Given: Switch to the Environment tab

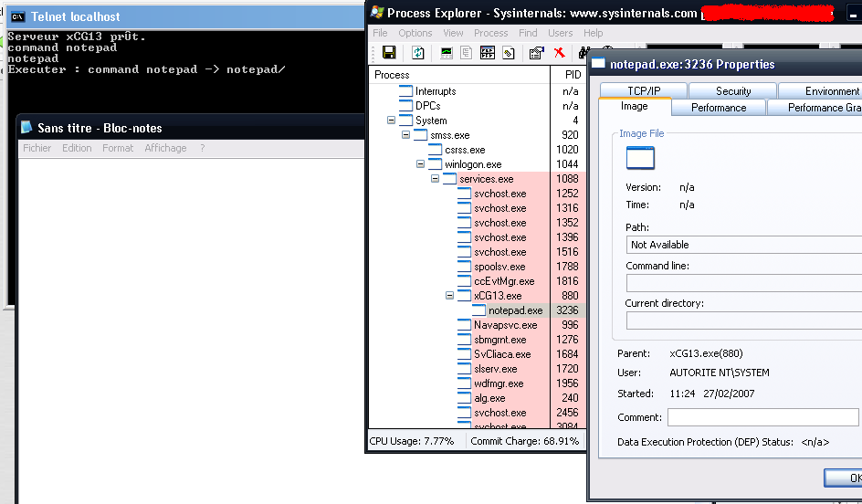Looking at the screenshot, I should coord(820,90).
